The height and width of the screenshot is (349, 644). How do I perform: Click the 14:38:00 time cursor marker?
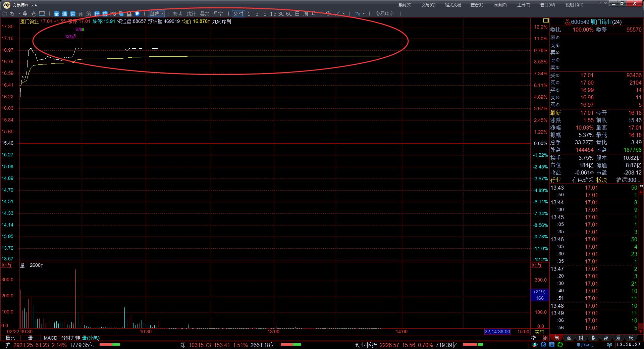coord(497,332)
